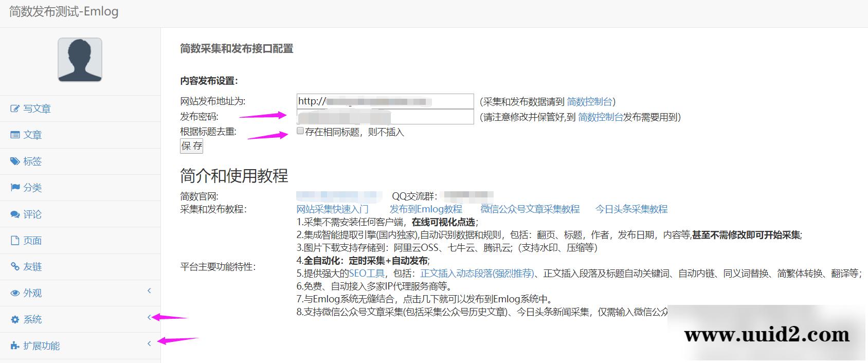Open the 正文插入动态段落(强烈推荐) link

click(x=477, y=274)
